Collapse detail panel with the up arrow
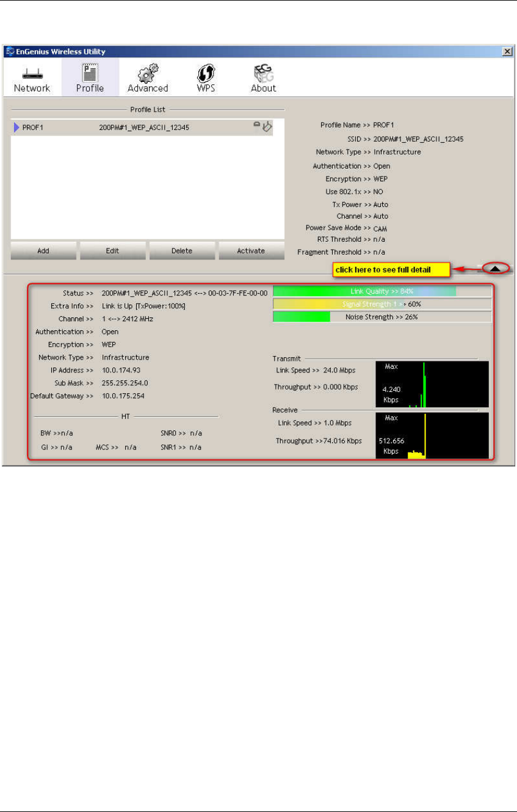 496,268
